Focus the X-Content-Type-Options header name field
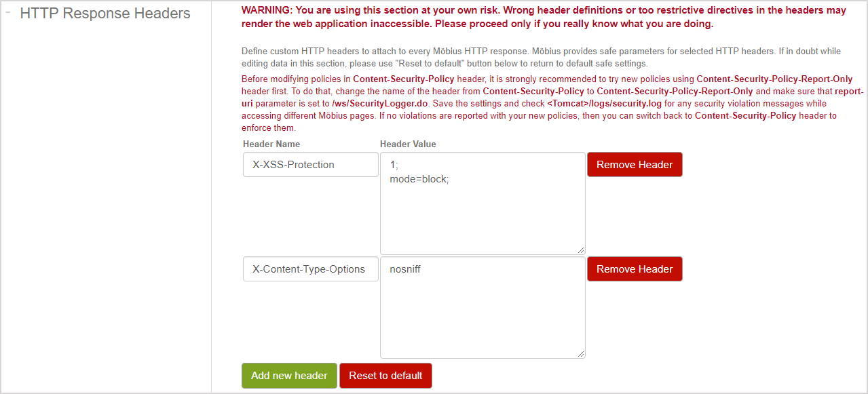Image resolution: width=868 pixels, height=394 pixels. click(310, 269)
